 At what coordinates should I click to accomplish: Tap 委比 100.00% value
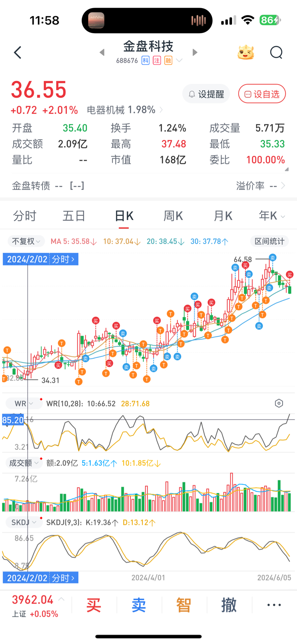tap(266, 160)
